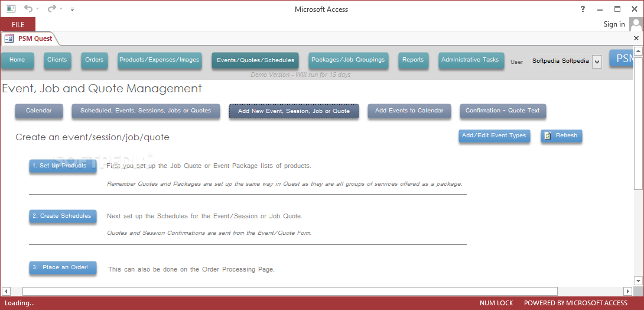644x310 pixels.
Task: Select Events/Quotes/Schedules section
Action: pos(255,60)
